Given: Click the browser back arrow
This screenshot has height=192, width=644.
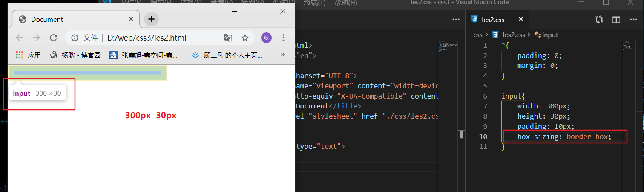Looking at the screenshot, I should (x=19, y=38).
